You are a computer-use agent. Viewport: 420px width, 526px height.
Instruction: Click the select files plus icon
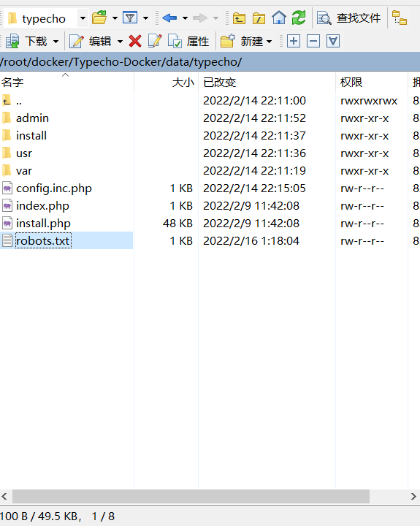coord(294,41)
